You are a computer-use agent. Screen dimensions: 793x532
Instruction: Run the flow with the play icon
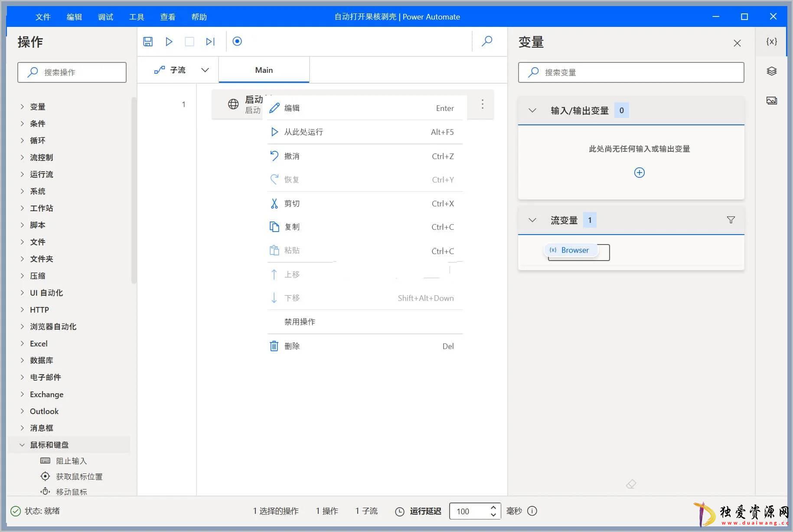point(169,41)
